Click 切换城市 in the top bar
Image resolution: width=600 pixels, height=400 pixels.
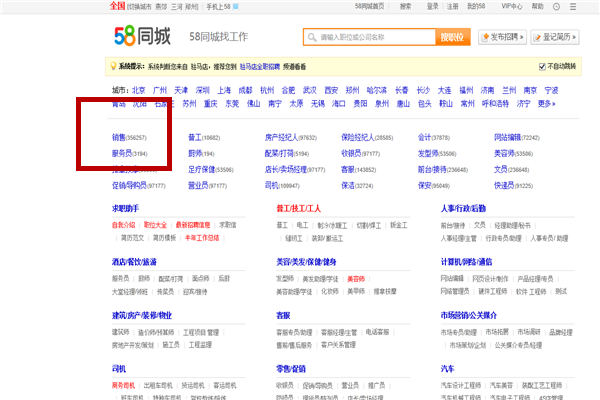coord(139,7)
